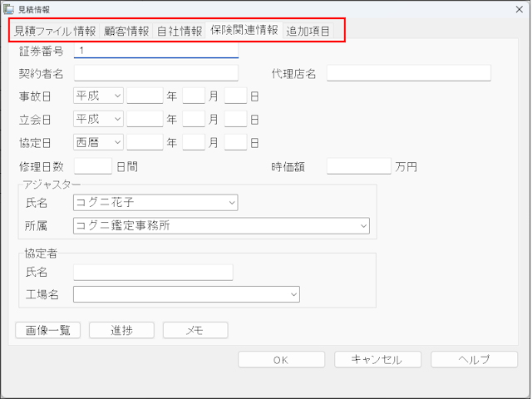The width and height of the screenshot is (532, 399).
Task: Switch to the 見積ファイル情報 tab
Action: click(x=55, y=32)
